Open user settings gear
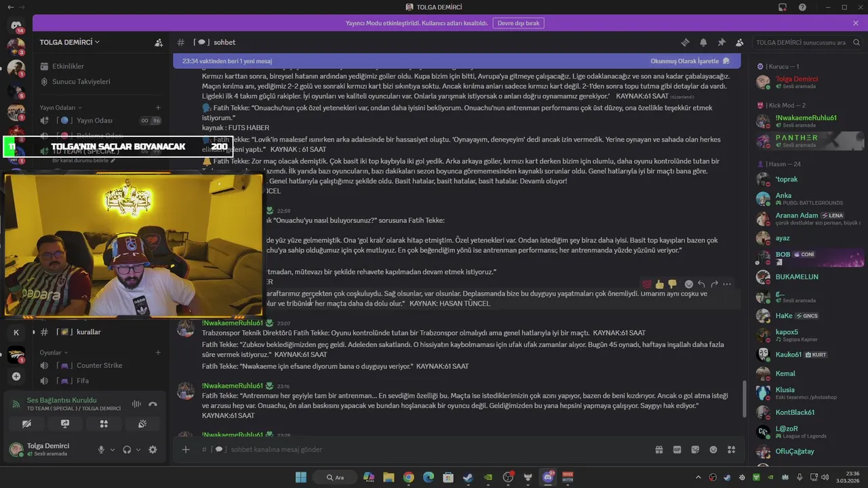The height and width of the screenshot is (488, 868). [x=153, y=449]
